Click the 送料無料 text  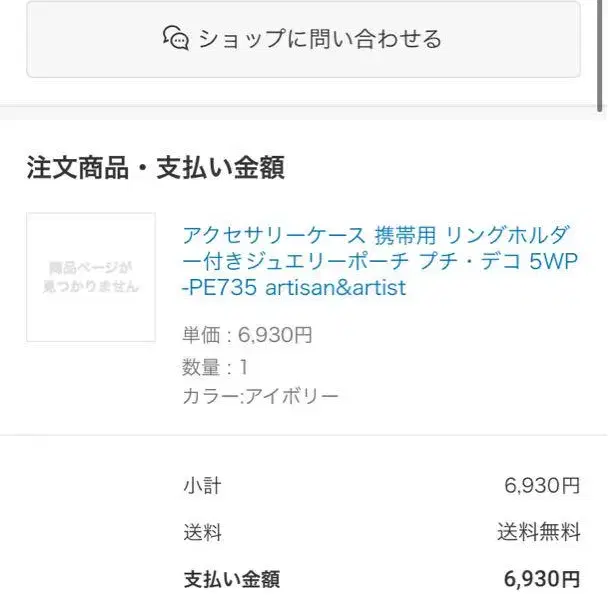tap(538, 532)
